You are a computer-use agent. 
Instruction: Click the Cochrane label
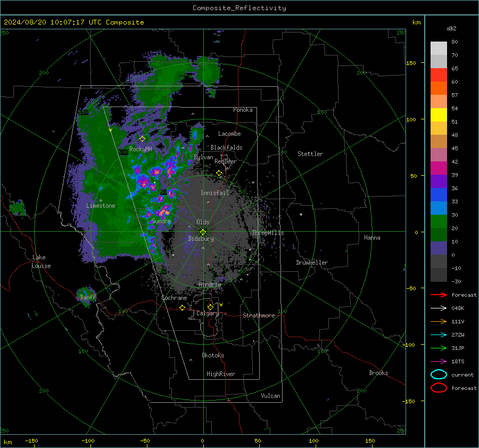174,298
